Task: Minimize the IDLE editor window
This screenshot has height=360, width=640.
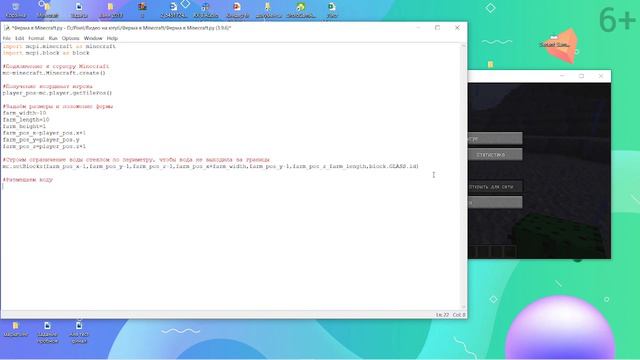Action: [418, 27]
